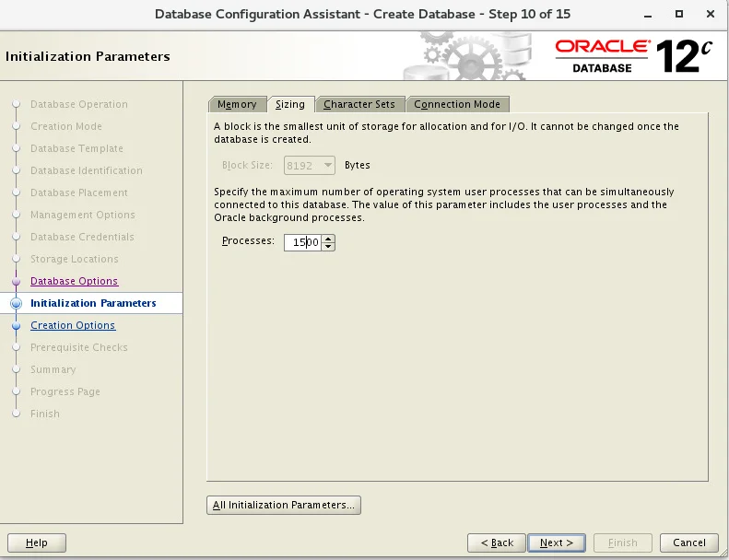Open the Connection Mode tab
Image resolution: width=729 pixels, height=560 pixels.
(457, 105)
